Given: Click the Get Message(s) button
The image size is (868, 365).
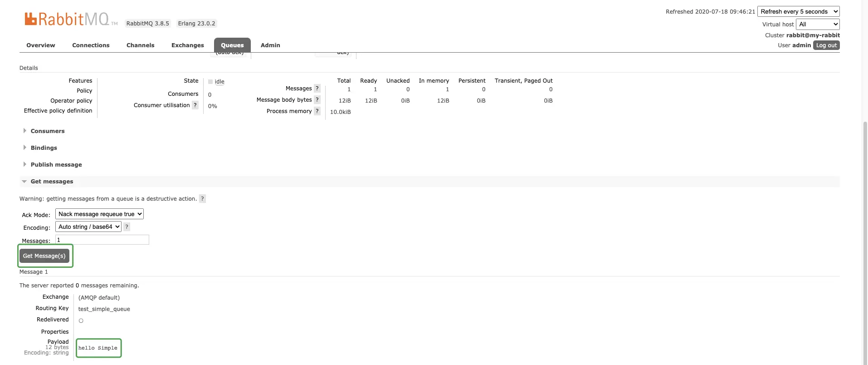Looking at the screenshot, I should tap(44, 256).
